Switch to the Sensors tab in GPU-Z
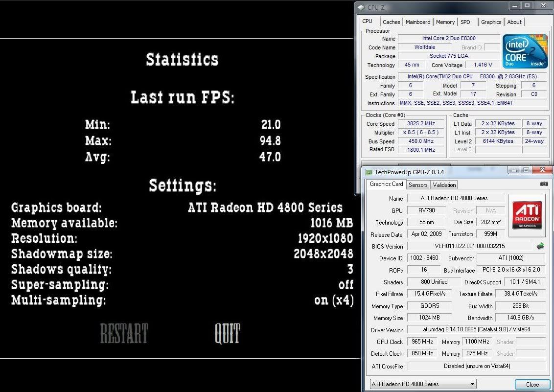Screen dimensions: 554x392 point(418,184)
